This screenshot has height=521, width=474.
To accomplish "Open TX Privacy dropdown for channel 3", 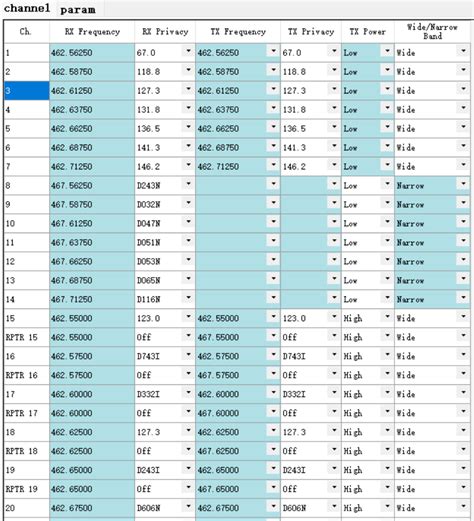I will 334,89.
